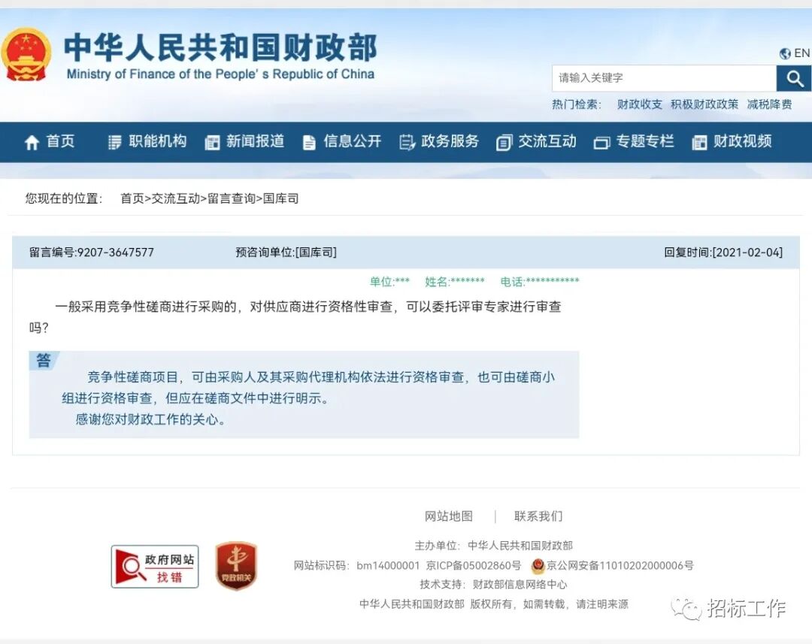The image size is (812, 644).
Task: Click the home icon beside 首页
Action: [x=32, y=142]
